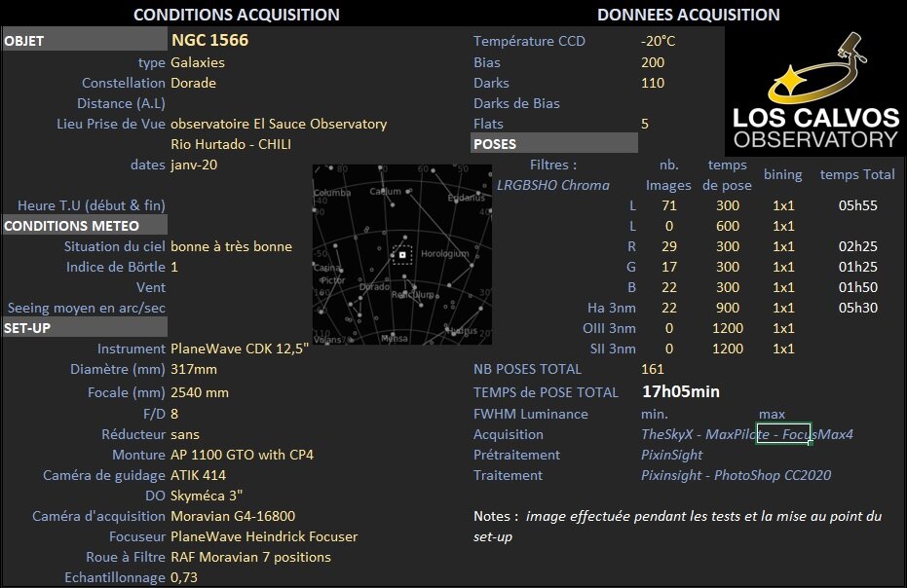Click the G filter image count 17
The height and width of the screenshot is (588, 907).
click(x=669, y=267)
